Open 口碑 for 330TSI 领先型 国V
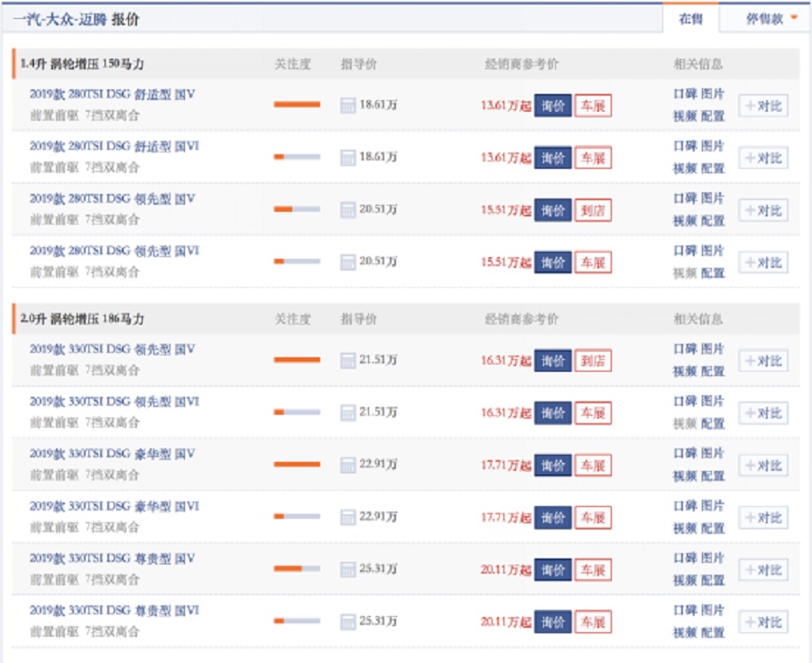812x663 pixels. click(685, 349)
